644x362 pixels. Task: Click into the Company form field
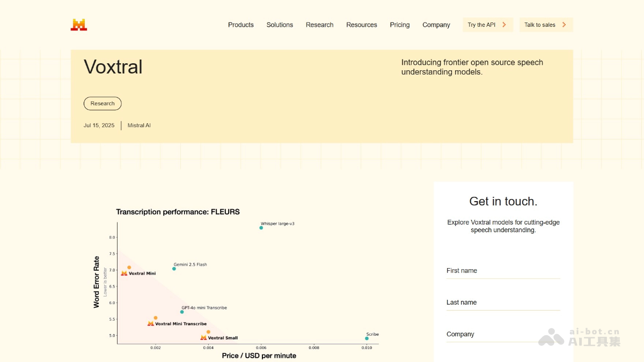pyautogui.click(x=503, y=335)
